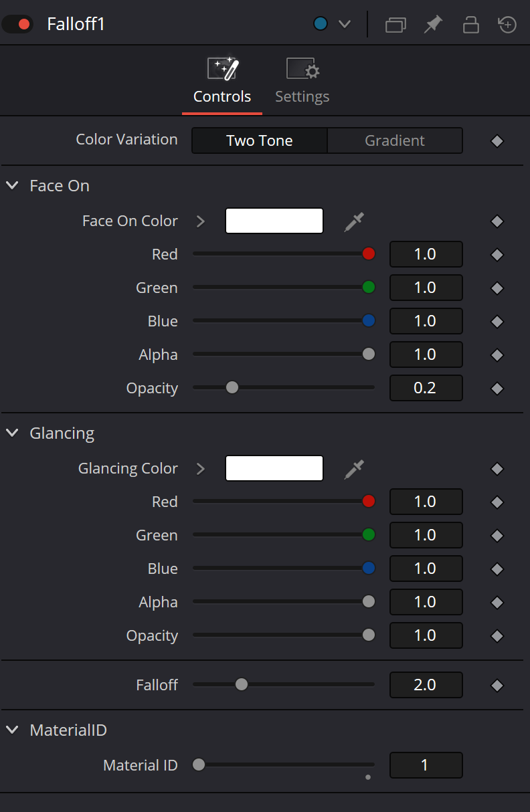Keyframe the Glancing Opacity parameter

[497, 636]
